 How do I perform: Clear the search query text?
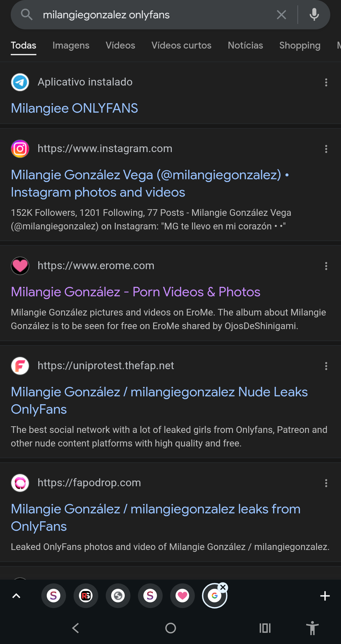(281, 15)
